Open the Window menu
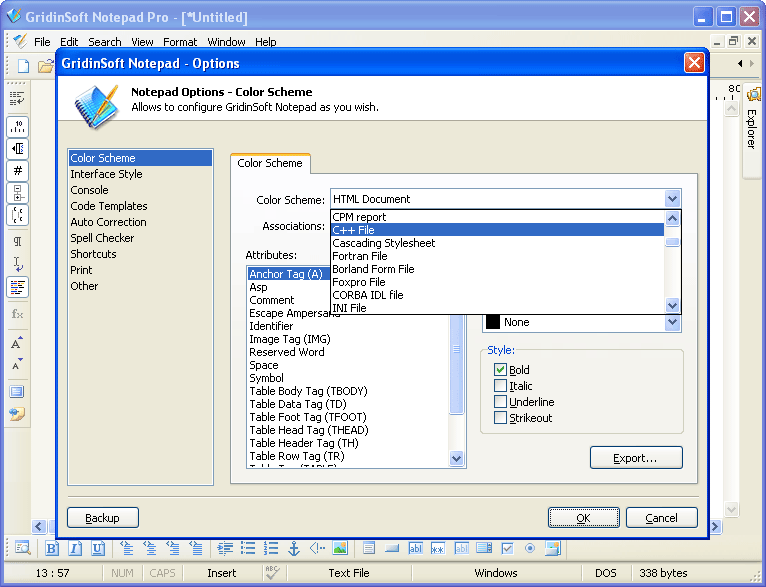The width and height of the screenshot is (766, 587). pos(226,42)
